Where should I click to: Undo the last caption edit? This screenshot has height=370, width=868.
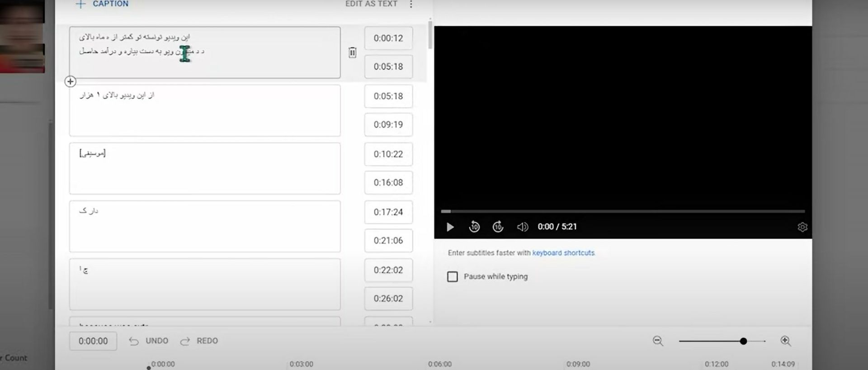coord(149,341)
